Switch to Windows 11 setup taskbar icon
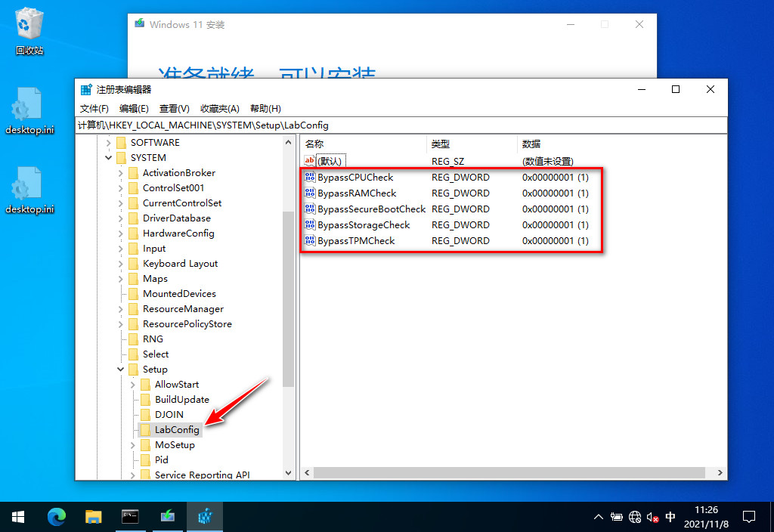 pyautogui.click(x=167, y=517)
